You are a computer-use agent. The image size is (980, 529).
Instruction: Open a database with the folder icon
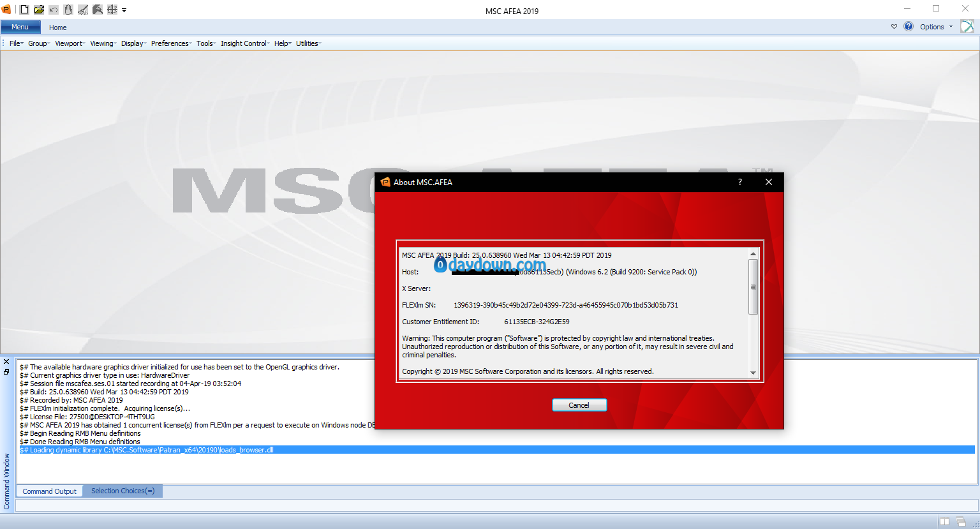click(39, 10)
